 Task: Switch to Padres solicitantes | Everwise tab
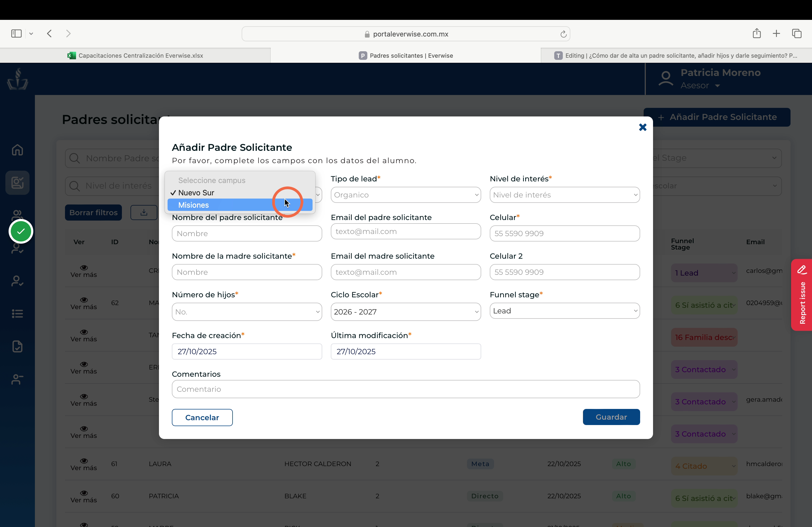(406, 56)
